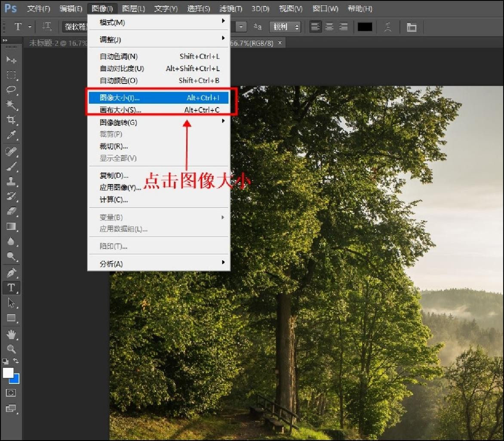Click the blue background color swatch

click(15, 379)
